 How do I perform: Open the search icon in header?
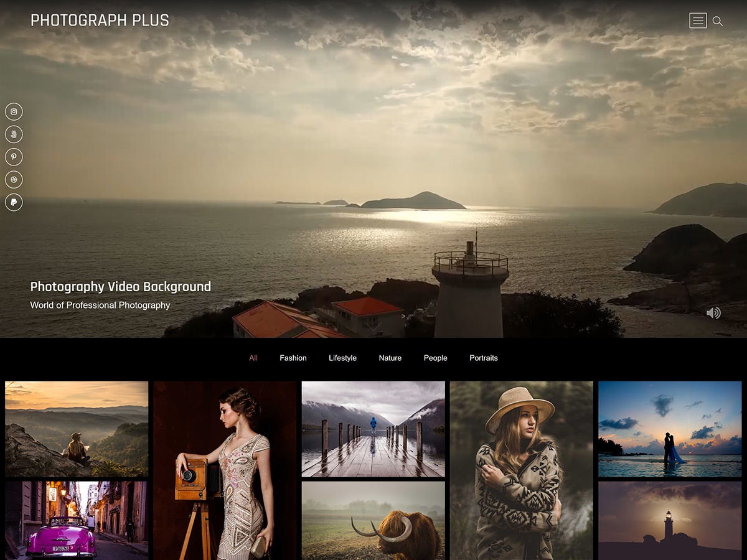click(718, 21)
